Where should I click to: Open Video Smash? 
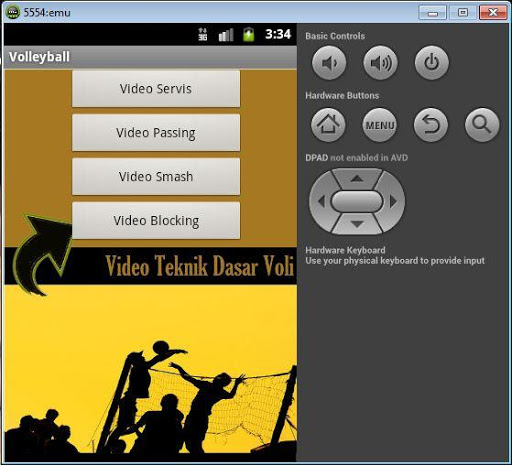[x=156, y=177]
